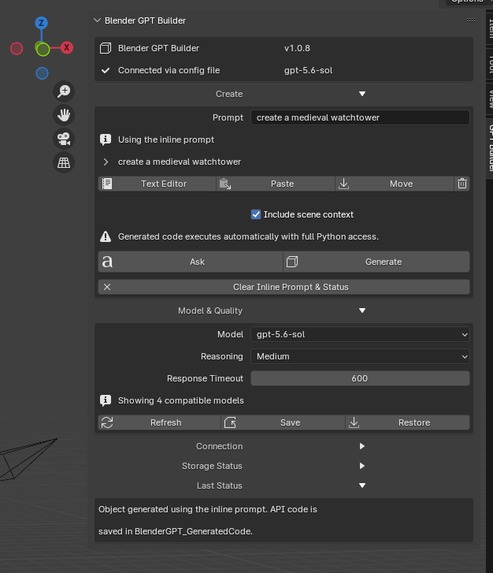This screenshot has width=493, height=573.
Task: Click the trash icon to delete the prompt
Action: (x=462, y=183)
